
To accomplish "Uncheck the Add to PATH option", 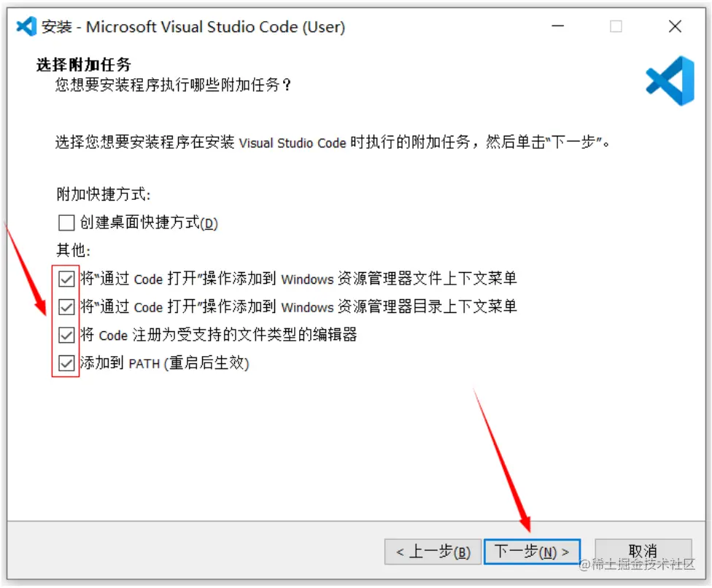I will coord(66,363).
